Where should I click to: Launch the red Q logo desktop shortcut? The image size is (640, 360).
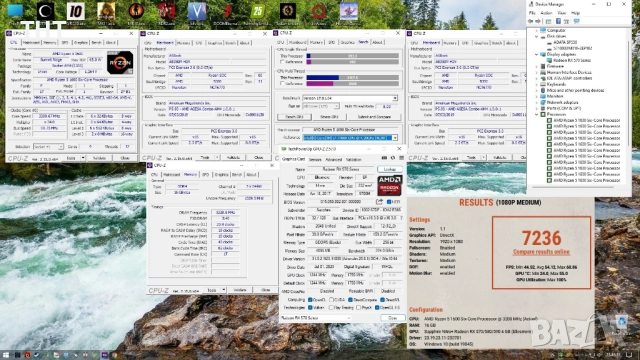coord(318,11)
